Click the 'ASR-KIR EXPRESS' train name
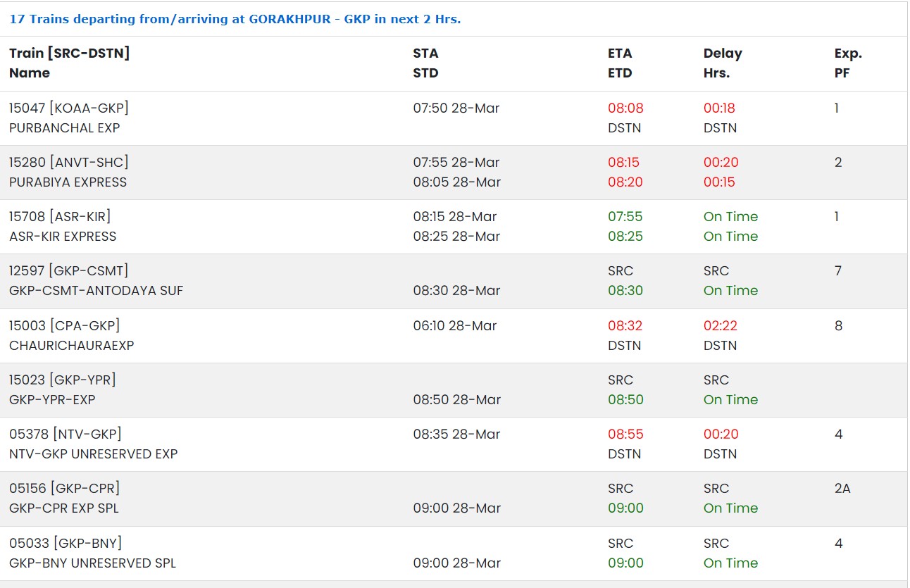910x588 pixels. [x=63, y=237]
